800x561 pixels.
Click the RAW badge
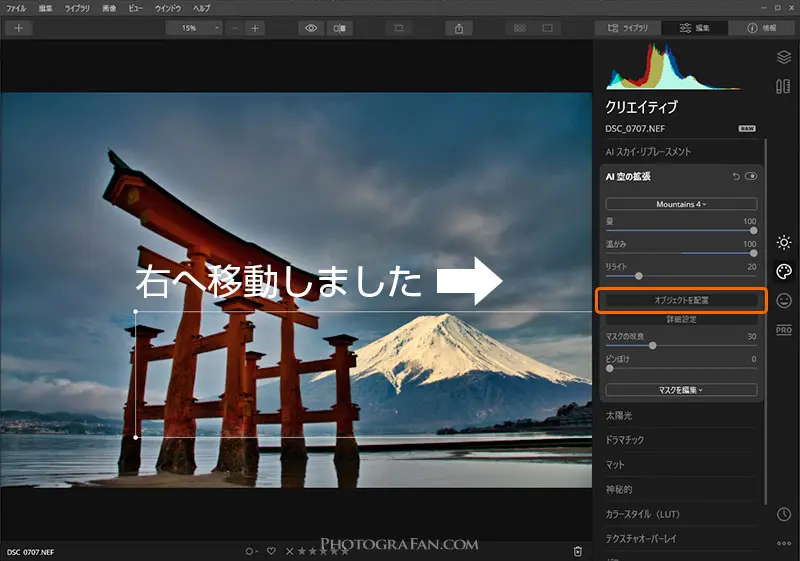[x=747, y=129]
